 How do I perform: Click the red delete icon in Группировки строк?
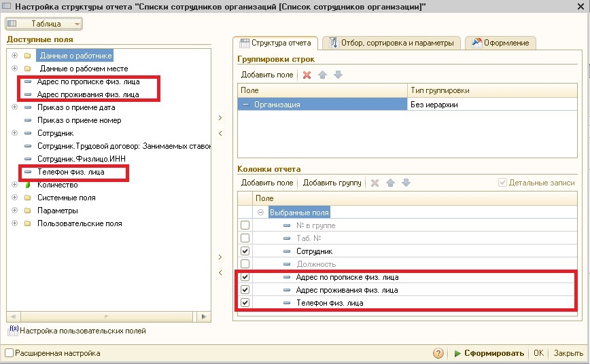click(307, 75)
